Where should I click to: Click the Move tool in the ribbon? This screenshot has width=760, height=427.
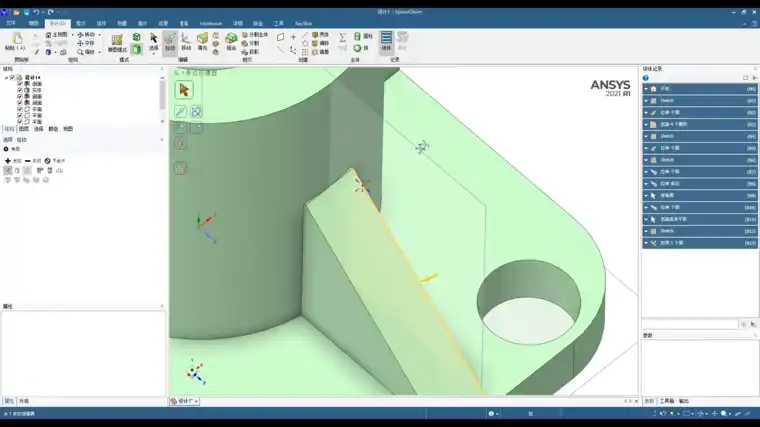[186, 41]
